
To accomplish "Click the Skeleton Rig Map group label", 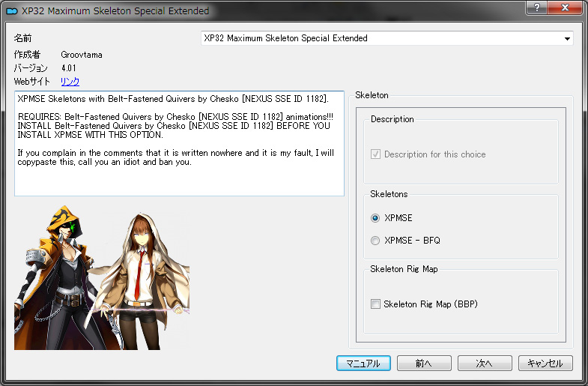I will click(x=404, y=269).
